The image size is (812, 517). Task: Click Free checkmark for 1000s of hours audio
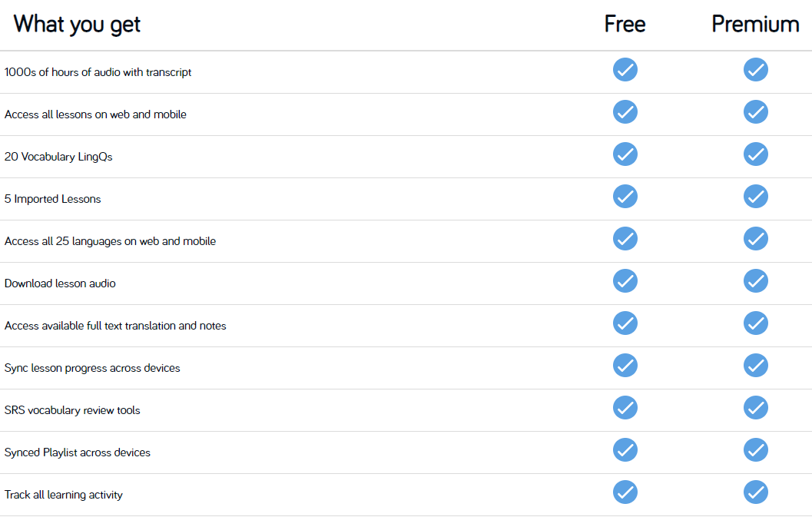click(625, 70)
